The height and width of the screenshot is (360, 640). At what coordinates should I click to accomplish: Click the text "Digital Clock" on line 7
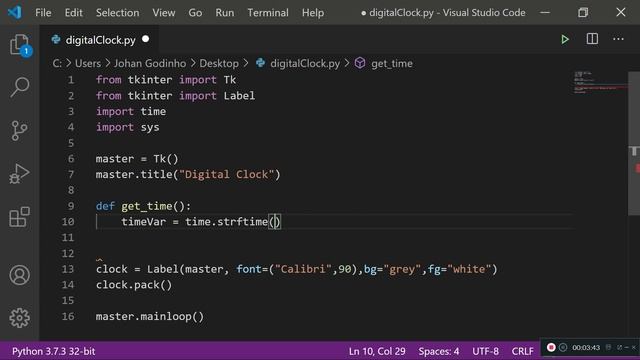(x=227, y=174)
